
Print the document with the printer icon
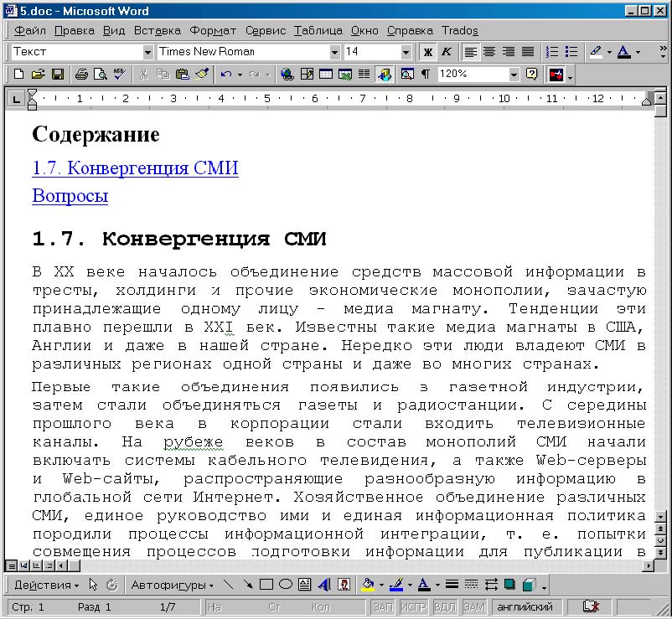click(81, 74)
